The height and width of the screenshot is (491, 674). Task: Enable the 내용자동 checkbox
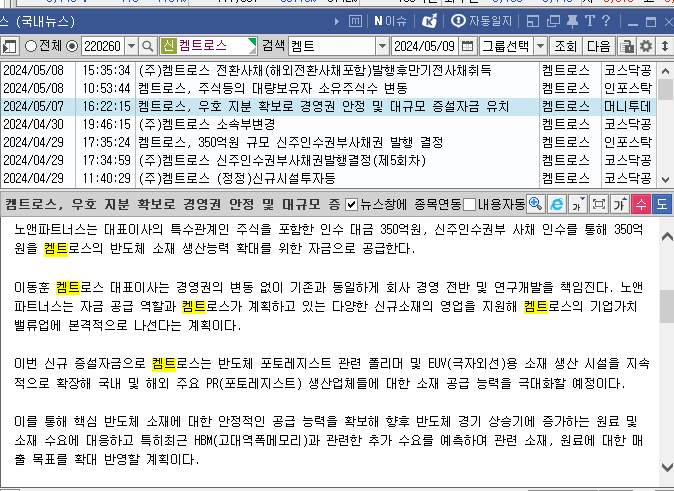(470, 205)
